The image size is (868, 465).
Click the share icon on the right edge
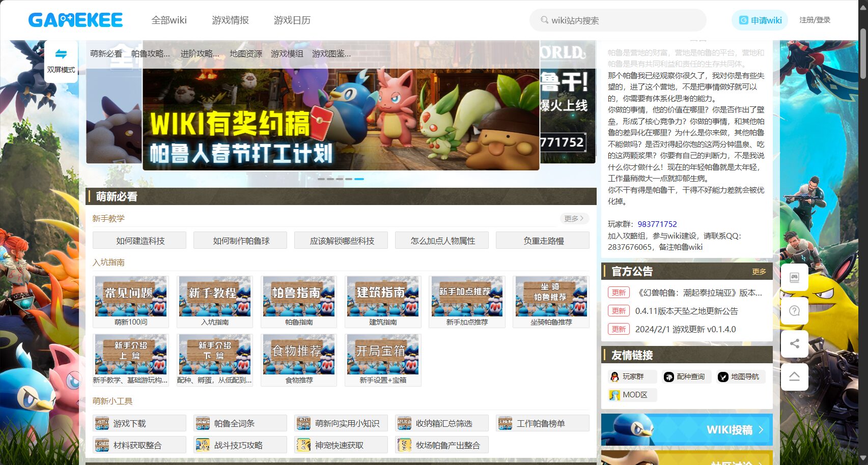(794, 344)
